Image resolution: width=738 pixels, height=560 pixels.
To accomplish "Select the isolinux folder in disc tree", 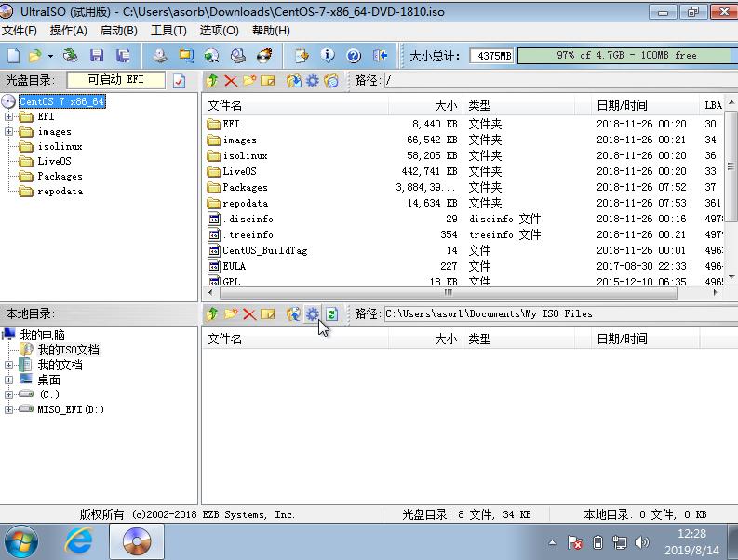I will click(60, 147).
